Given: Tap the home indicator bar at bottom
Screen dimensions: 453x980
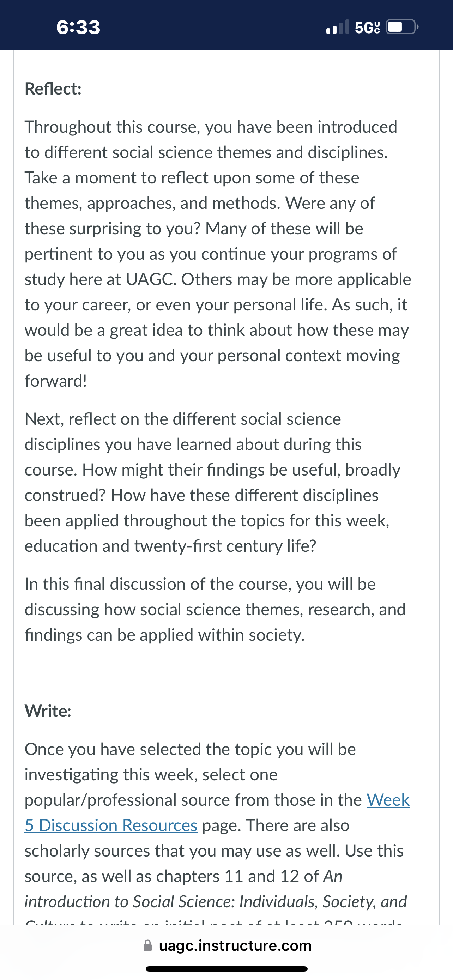Looking at the screenshot, I should tap(226, 969).
